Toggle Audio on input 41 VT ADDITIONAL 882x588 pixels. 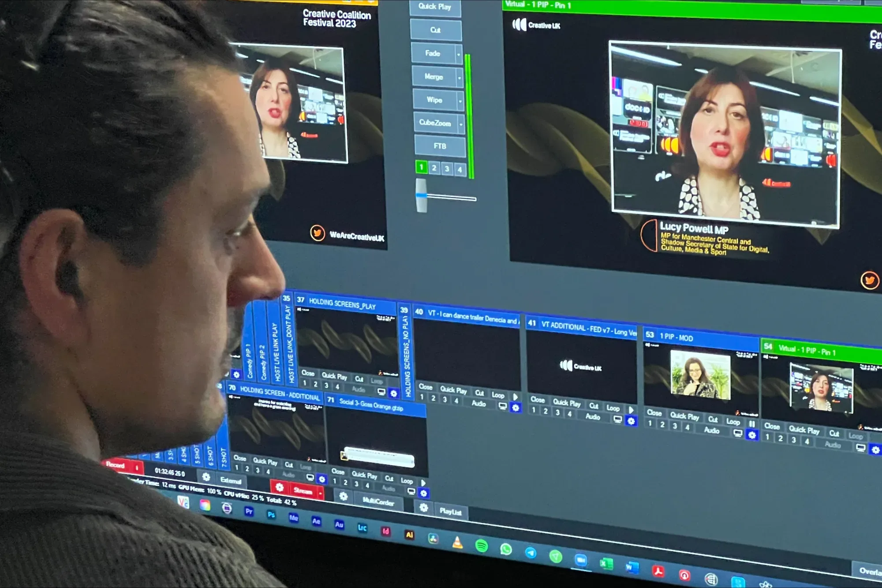(593, 416)
